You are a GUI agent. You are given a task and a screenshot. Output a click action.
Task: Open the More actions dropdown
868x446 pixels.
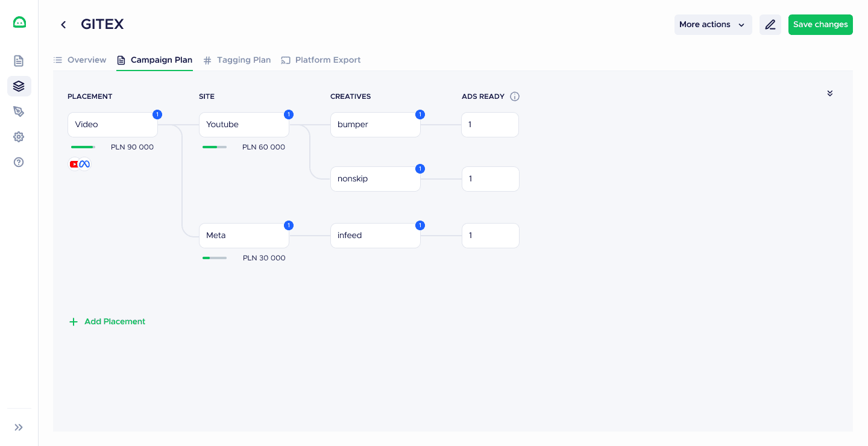(713, 25)
